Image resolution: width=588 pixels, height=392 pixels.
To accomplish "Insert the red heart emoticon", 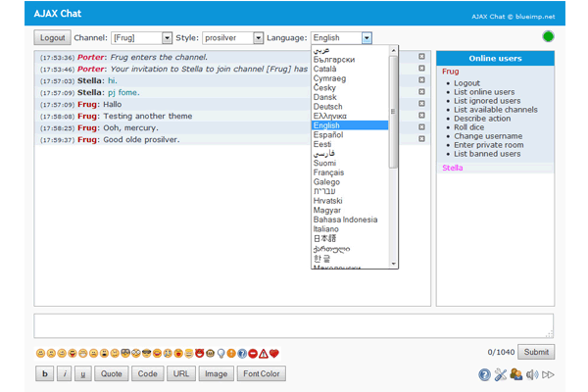I will pyautogui.click(x=275, y=353).
